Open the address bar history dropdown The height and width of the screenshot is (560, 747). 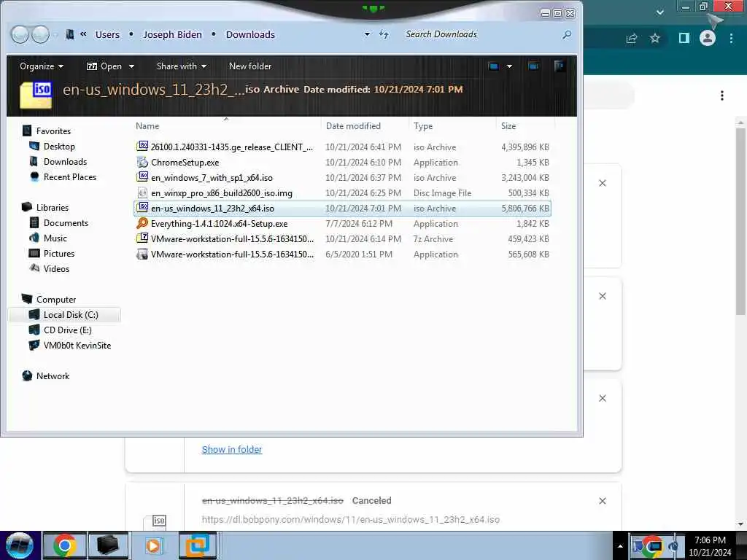[x=367, y=34]
